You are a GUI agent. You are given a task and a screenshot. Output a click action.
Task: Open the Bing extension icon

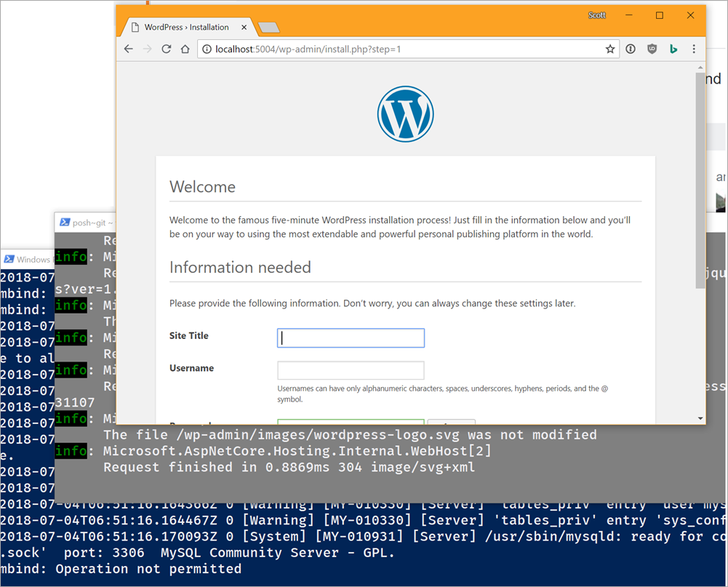point(673,49)
